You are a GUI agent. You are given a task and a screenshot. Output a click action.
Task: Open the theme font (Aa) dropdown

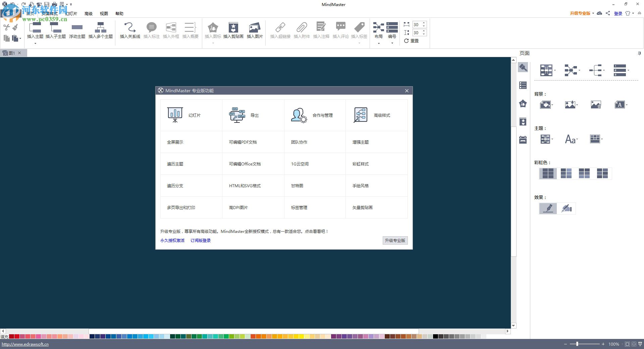(x=572, y=139)
